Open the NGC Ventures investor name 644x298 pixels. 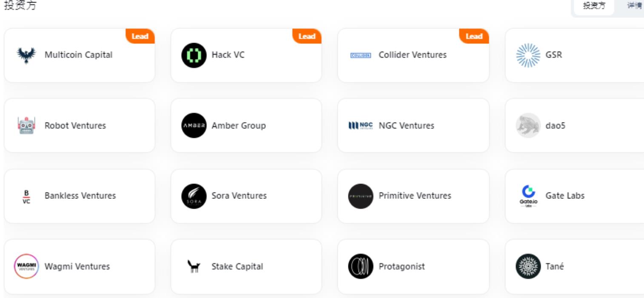click(x=406, y=126)
